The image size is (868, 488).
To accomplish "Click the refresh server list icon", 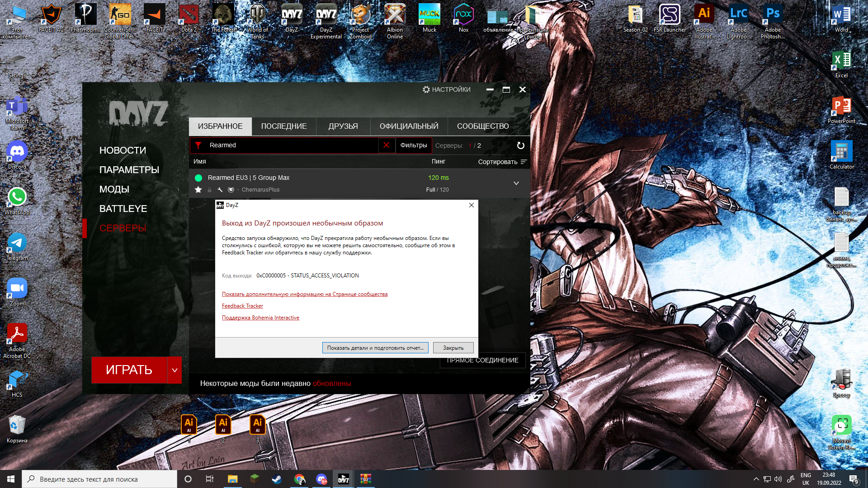I will [521, 145].
